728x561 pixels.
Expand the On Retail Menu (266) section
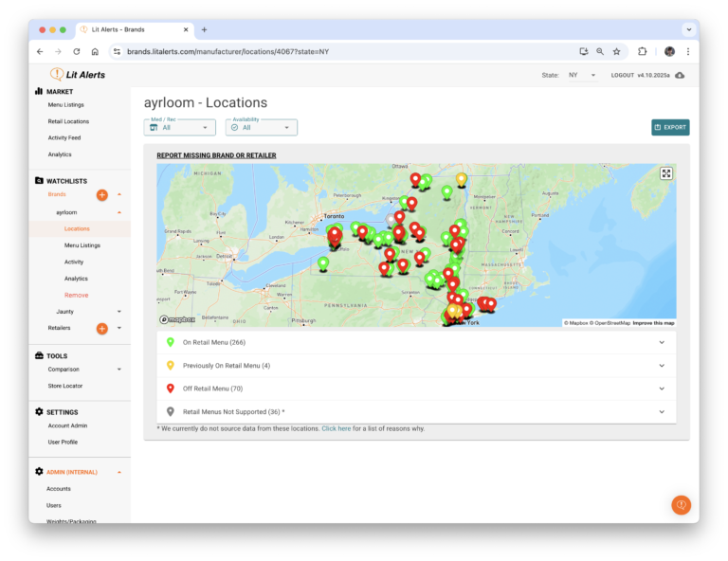(416, 342)
